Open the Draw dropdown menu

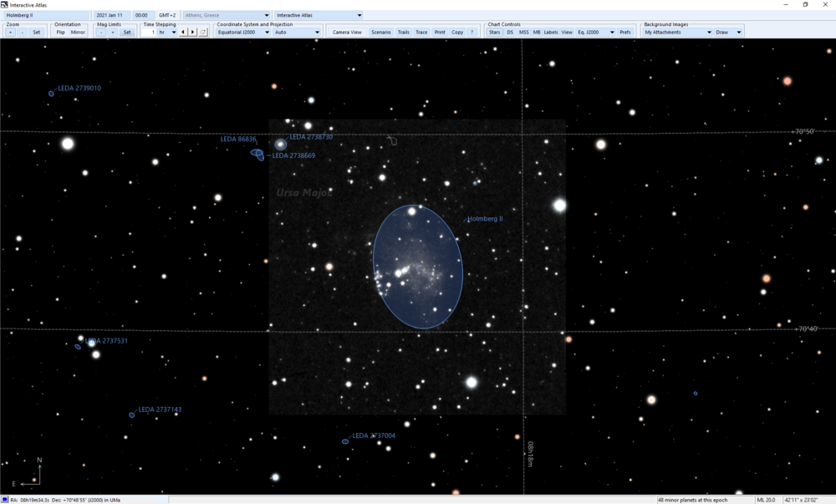pyautogui.click(x=728, y=33)
